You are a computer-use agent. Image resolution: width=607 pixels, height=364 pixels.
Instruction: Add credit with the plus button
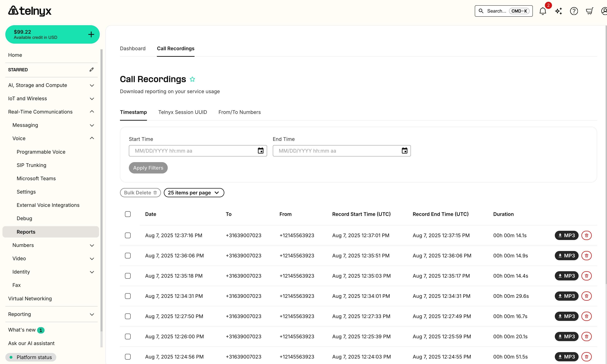(91, 34)
